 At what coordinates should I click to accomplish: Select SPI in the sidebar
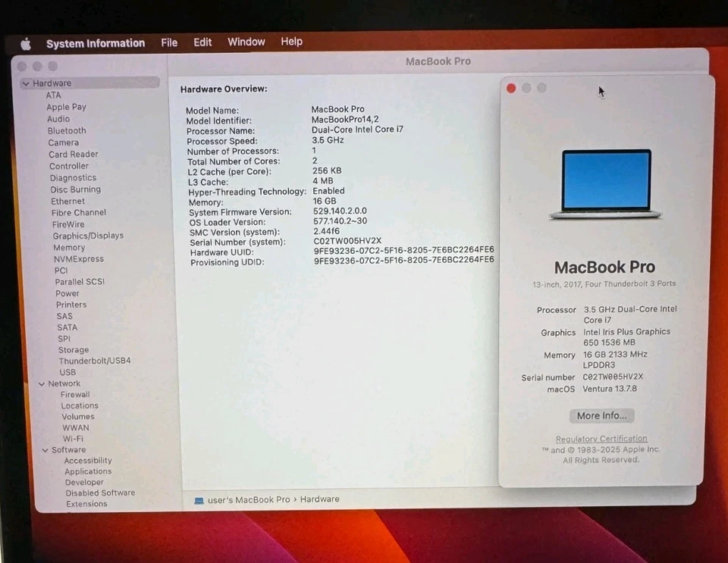tap(64, 339)
